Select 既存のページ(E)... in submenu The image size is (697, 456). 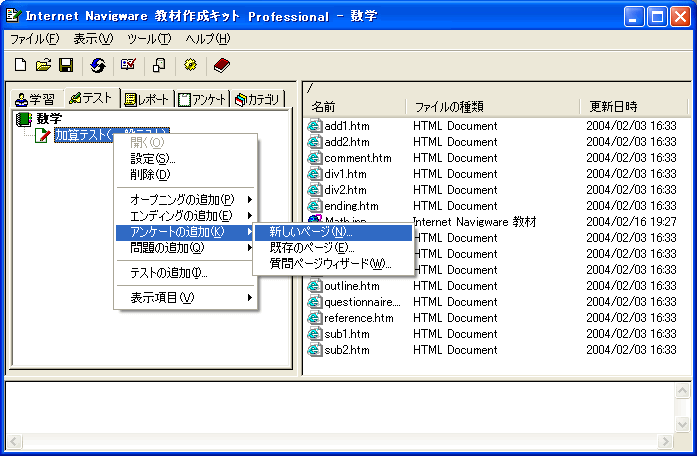333,248
